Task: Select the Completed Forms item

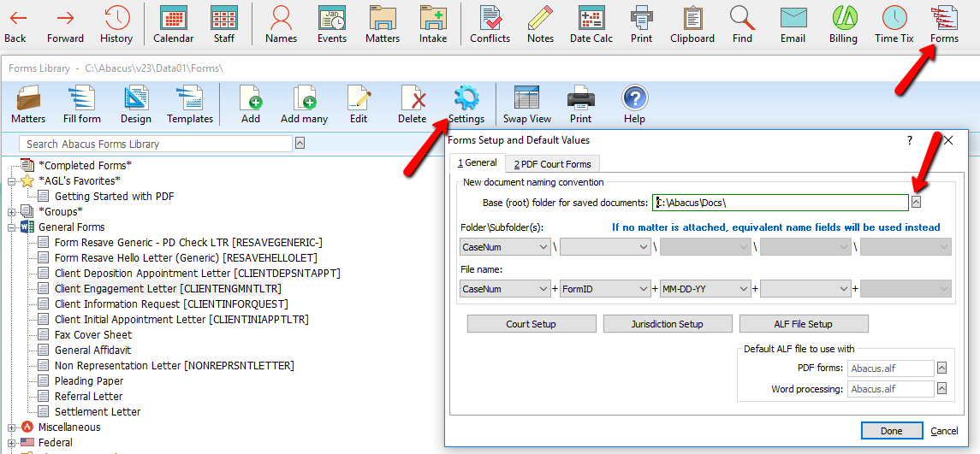Action: pos(85,166)
